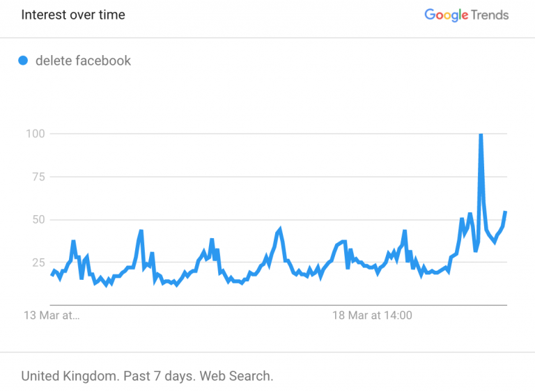Click the 100 y-axis label
535x392 pixels.
point(36,134)
